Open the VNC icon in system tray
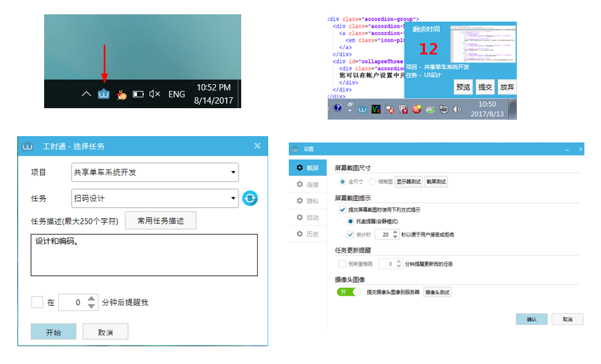 pos(376,109)
